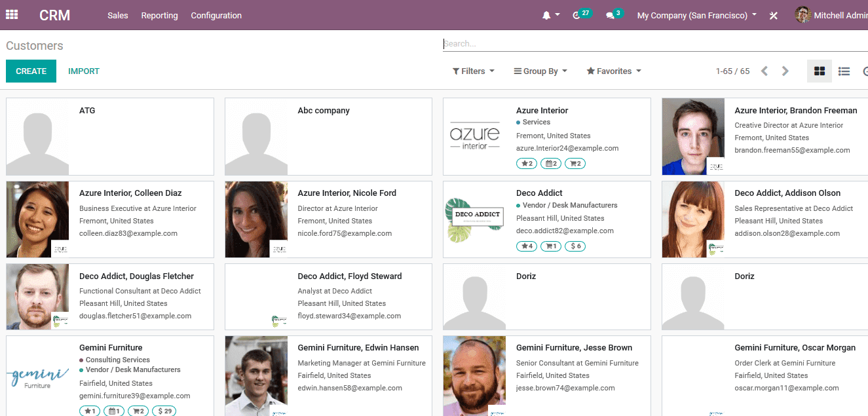Open Brandon Freeman's photo thumbnail
868x416 pixels.
pyautogui.click(x=693, y=137)
